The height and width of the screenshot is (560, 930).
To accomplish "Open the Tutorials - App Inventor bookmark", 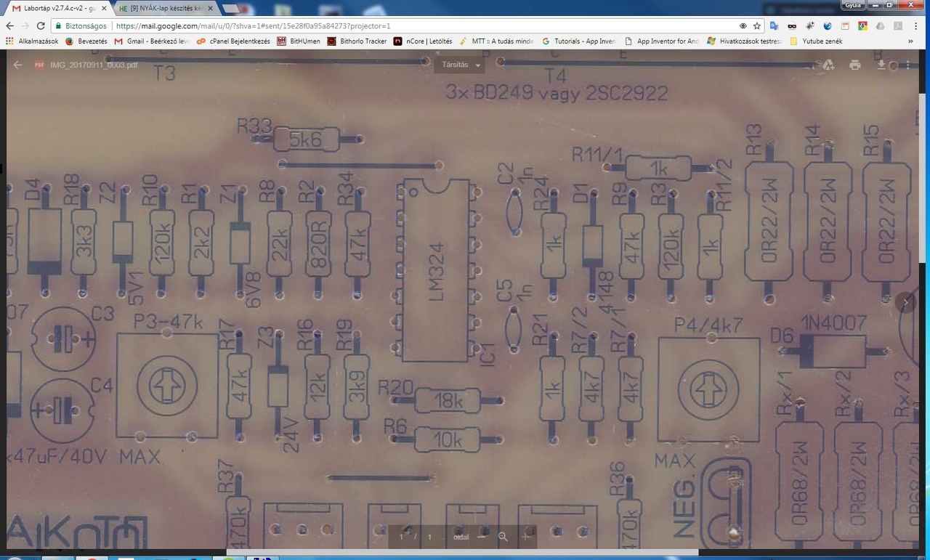I will 579,41.
